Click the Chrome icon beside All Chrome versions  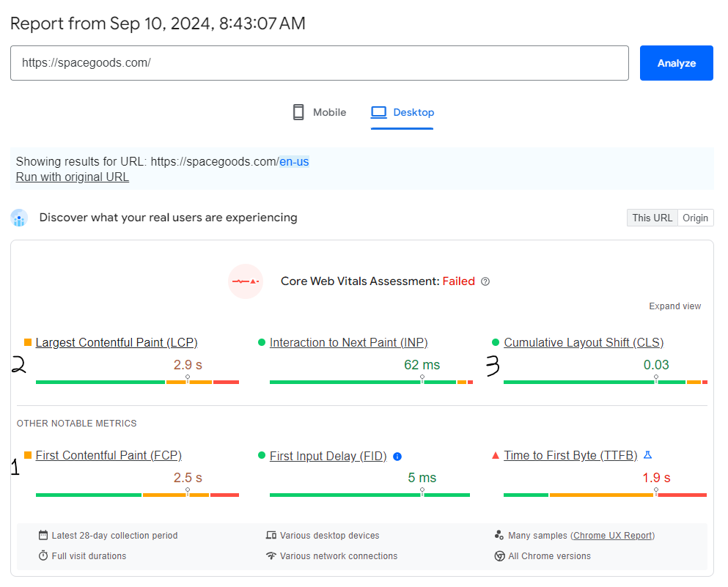pyautogui.click(x=499, y=556)
